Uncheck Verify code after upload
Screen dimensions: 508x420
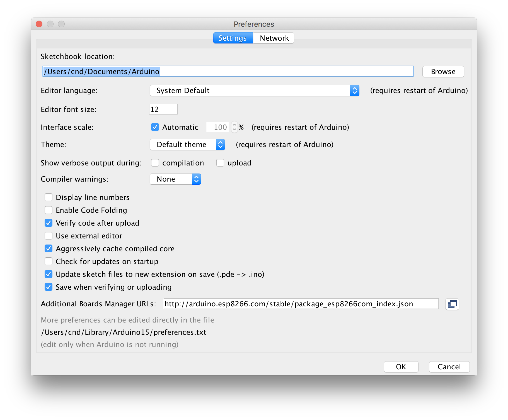49,223
